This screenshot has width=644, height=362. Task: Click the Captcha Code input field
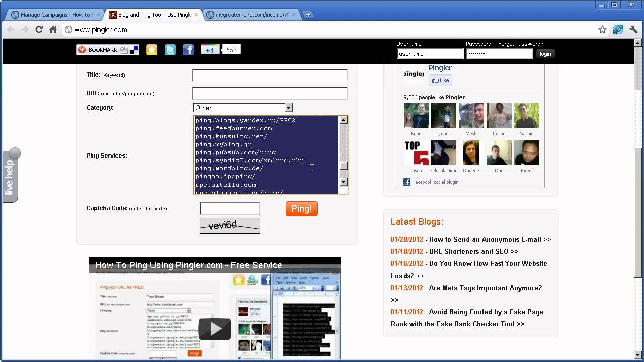[229, 209]
